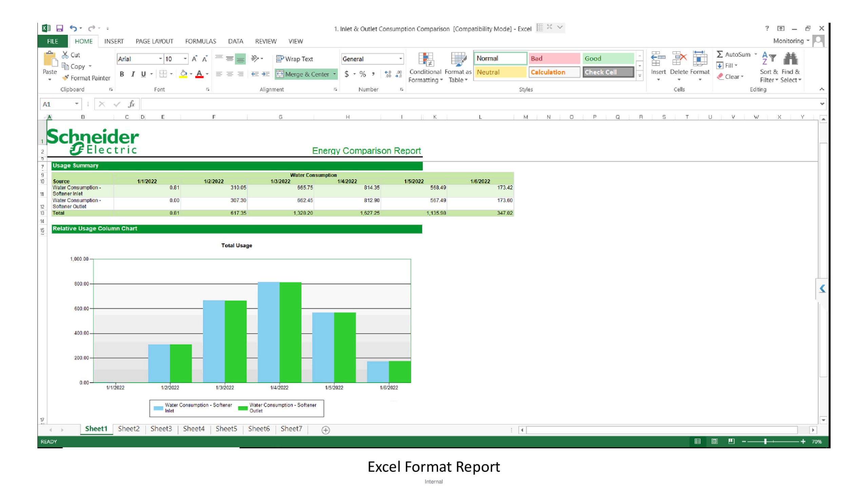Click the Undo arrow icon
Image resolution: width=868 pixels, height=488 pixels.
(x=73, y=28)
